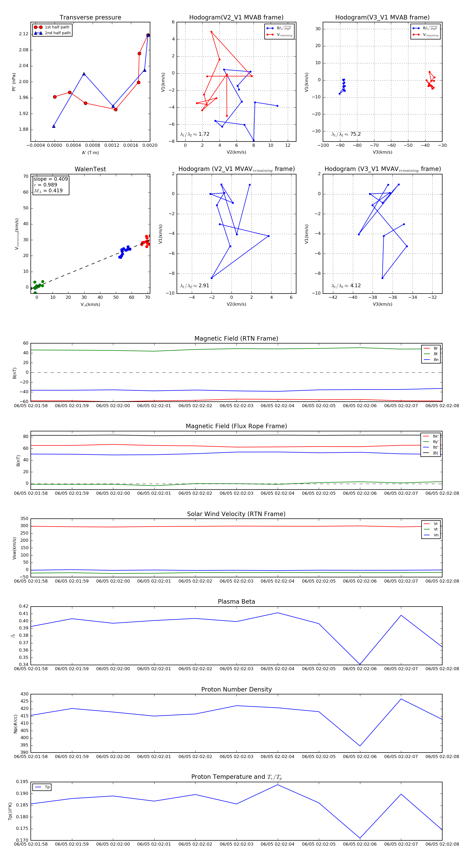473x868 pixels.
Task: Click the Proton Number Density peak at 02:02:07
Action: point(401,699)
